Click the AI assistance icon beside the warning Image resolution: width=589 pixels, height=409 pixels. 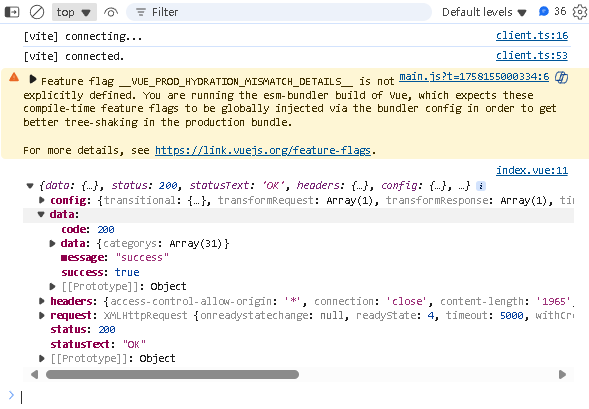561,77
